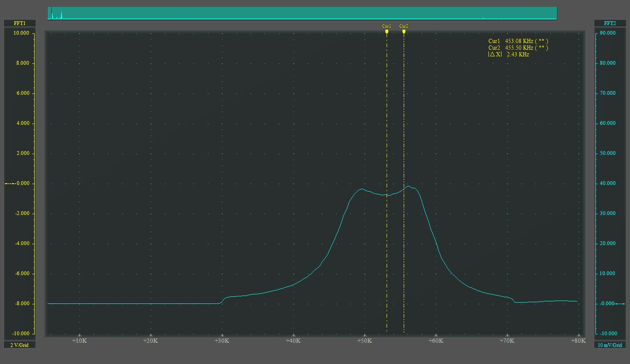Click the +10K frequency axis tick

pyautogui.click(x=79, y=341)
